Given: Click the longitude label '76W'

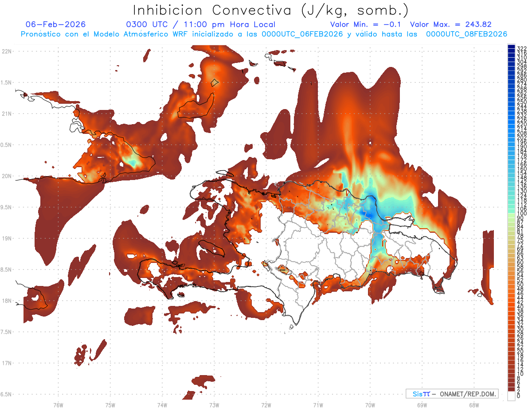Looking at the screenshot, I should [58, 405].
